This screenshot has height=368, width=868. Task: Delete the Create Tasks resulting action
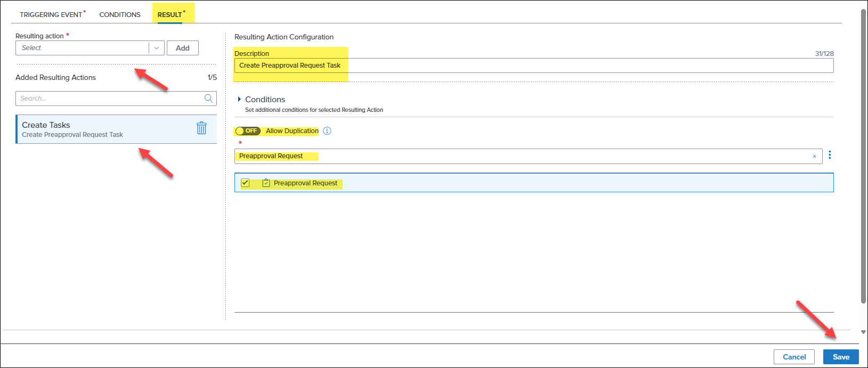pos(201,128)
